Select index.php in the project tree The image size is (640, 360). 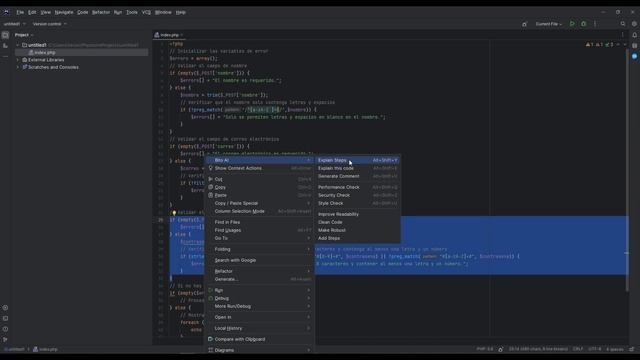click(x=82, y=53)
